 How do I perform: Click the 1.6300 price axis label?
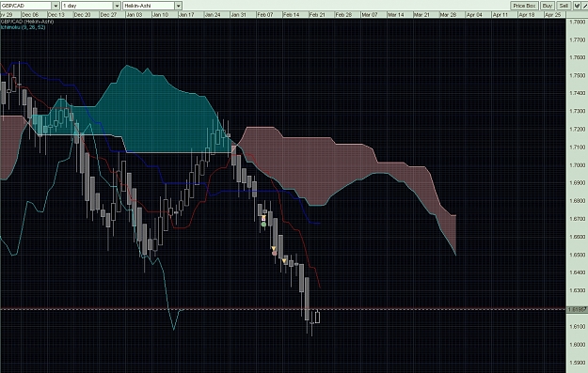click(x=578, y=290)
